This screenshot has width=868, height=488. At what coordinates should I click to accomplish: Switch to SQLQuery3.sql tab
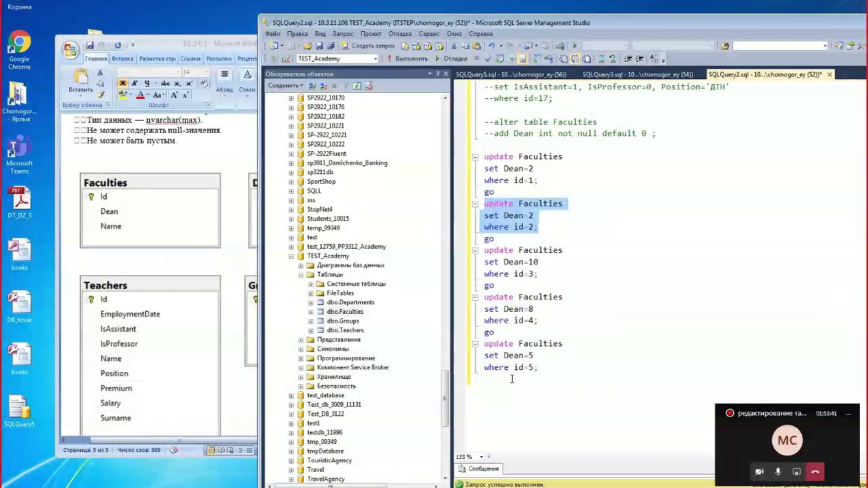click(637, 75)
